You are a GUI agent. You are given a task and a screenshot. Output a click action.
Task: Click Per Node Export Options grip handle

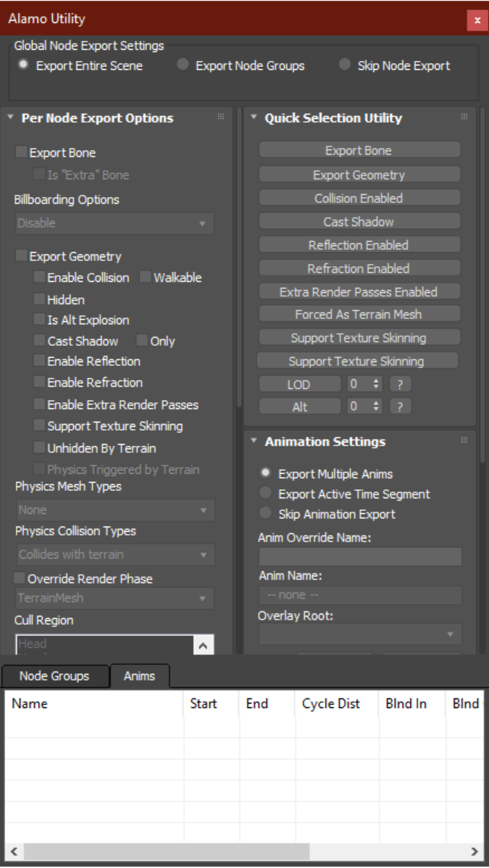tap(221, 117)
